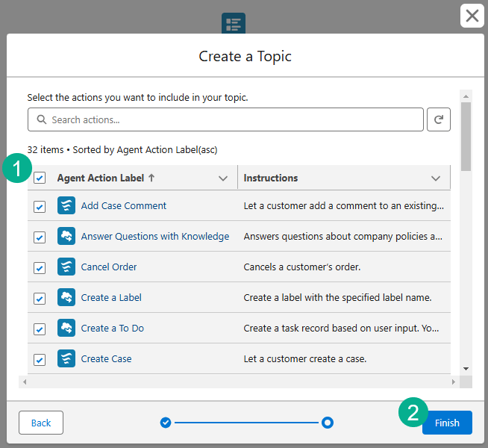Uncheck the Cancel Order checkbox

[x=40, y=267]
